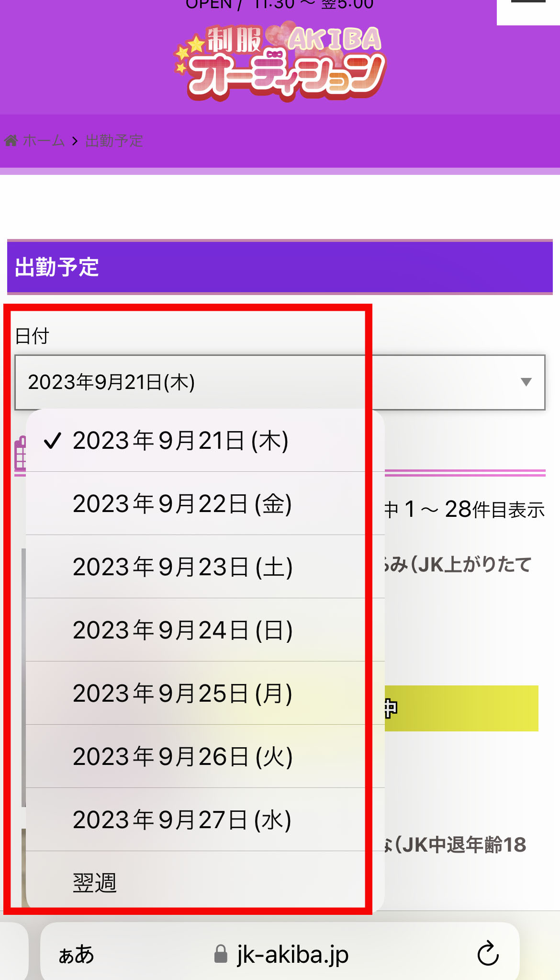Viewport: 560px width, 980px height.
Task: Pick 2023年9月27日(水) option
Action: point(205,820)
